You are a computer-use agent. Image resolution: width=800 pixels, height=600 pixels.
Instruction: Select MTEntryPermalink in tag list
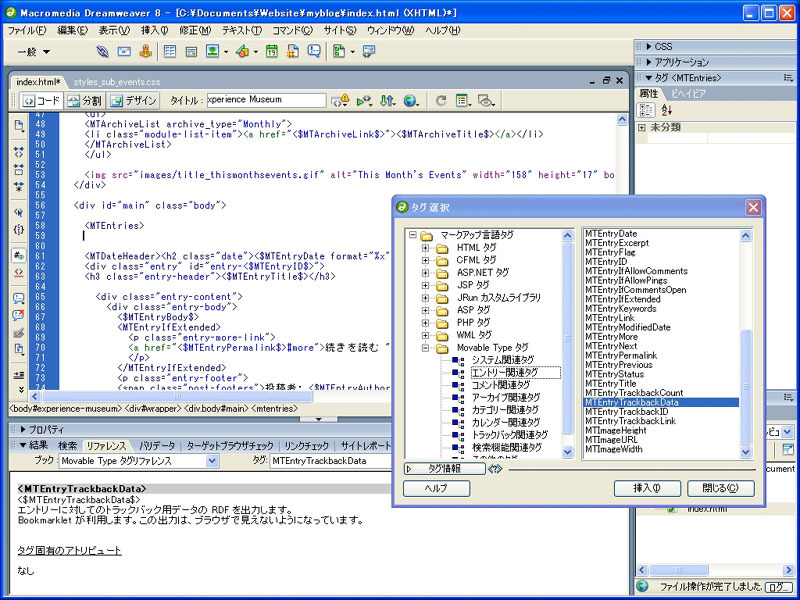[621, 355]
